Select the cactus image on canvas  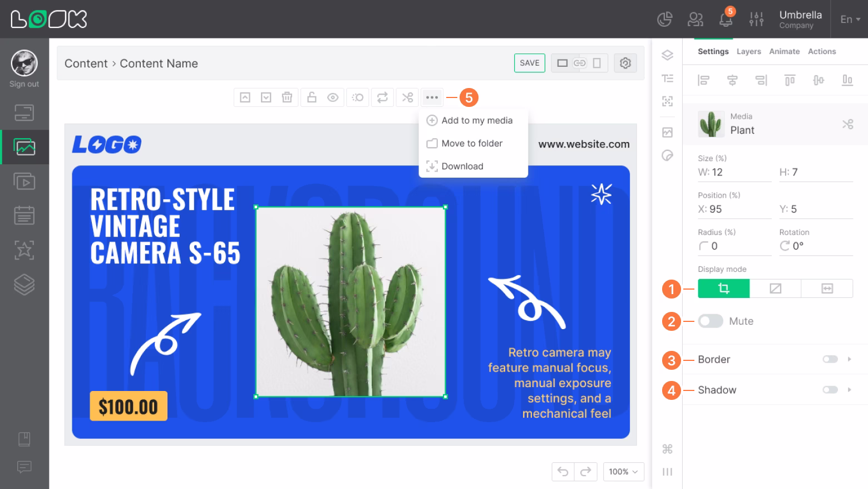(x=351, y=301)
